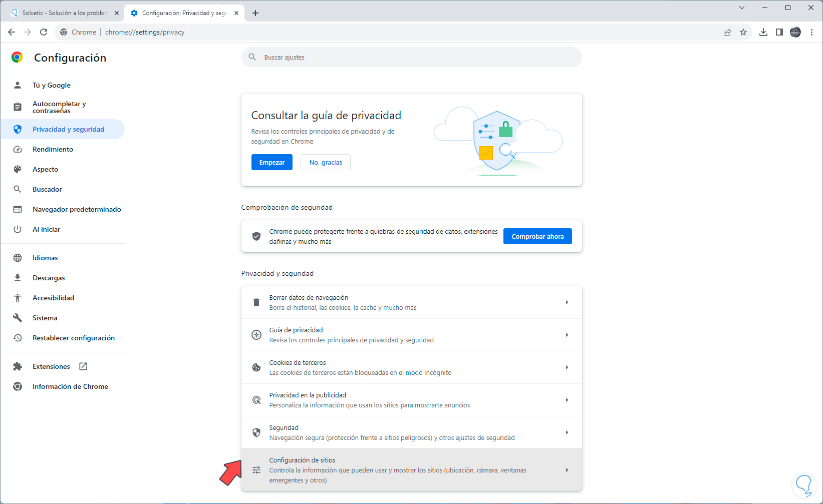The width and height of the screenshot is (823, 504).
Task: Click the Información de Chrome logo icon
Action: pyautogui.click(x=18, y=386)
